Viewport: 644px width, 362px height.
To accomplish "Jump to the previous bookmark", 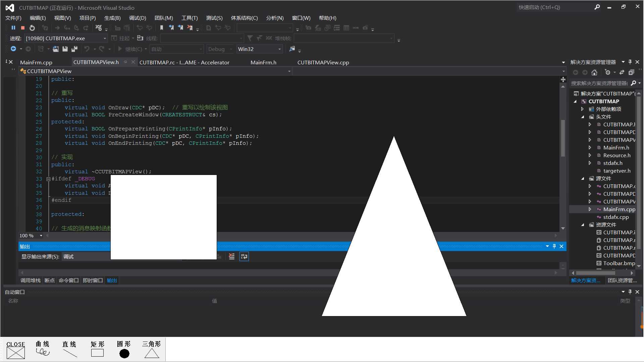I will tap(171, 28).
